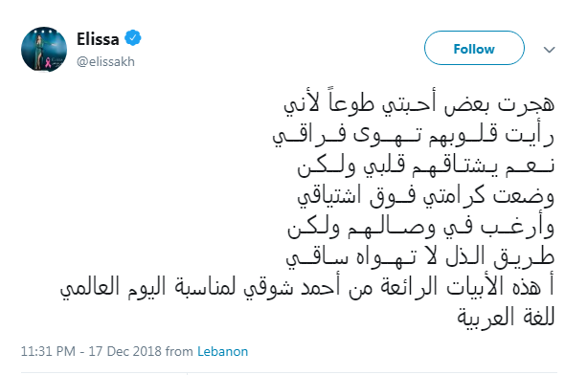The height and width of the screenshot is (375, 588).
Task: Click the tweet line starting with هجرت
Action: coord(418,103)
